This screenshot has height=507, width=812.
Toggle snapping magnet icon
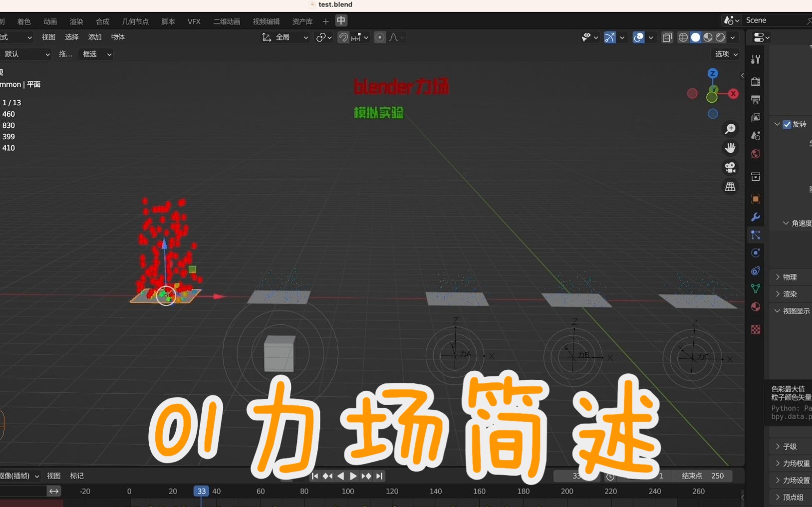[343, 37]
